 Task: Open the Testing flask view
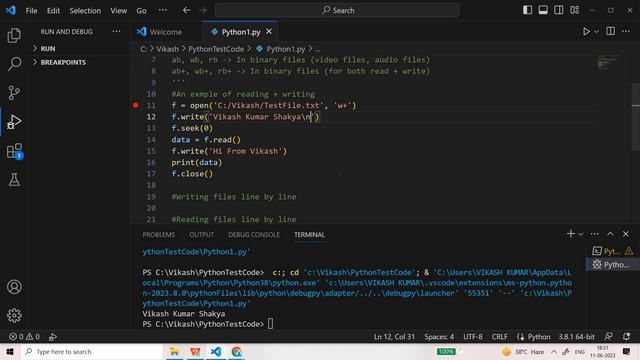coord(14,180)
